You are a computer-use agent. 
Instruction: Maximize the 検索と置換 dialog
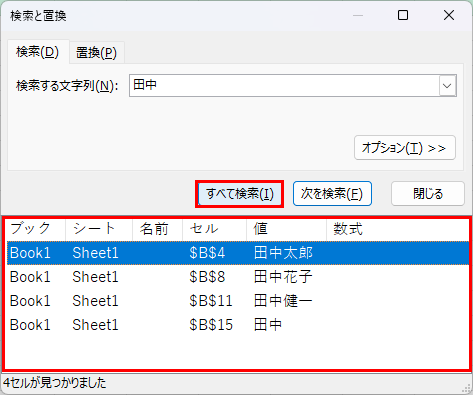(403, 15)
